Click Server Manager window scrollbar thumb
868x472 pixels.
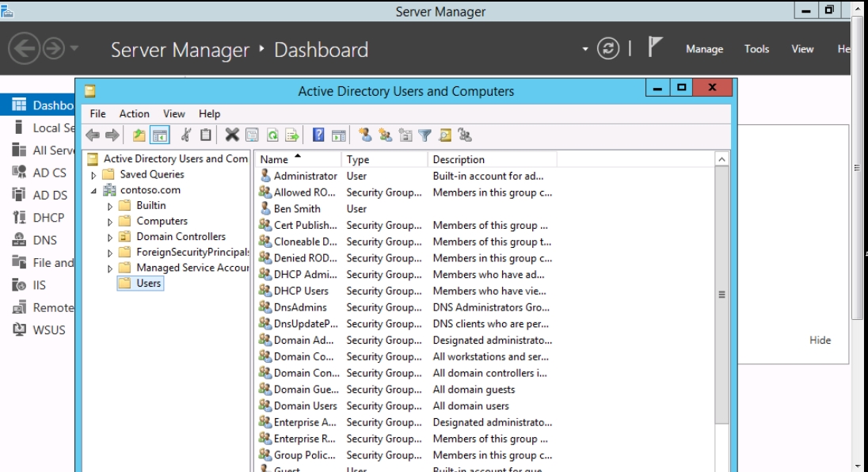[857, 168]
